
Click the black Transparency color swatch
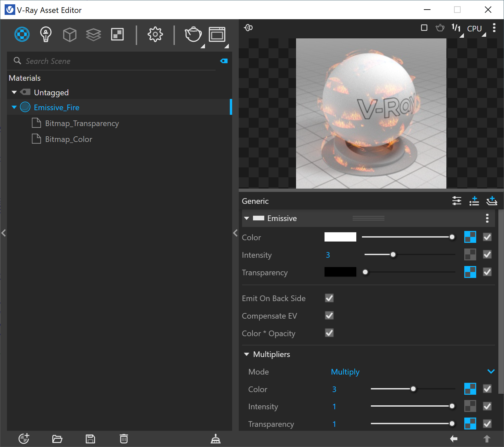[340, 272]
